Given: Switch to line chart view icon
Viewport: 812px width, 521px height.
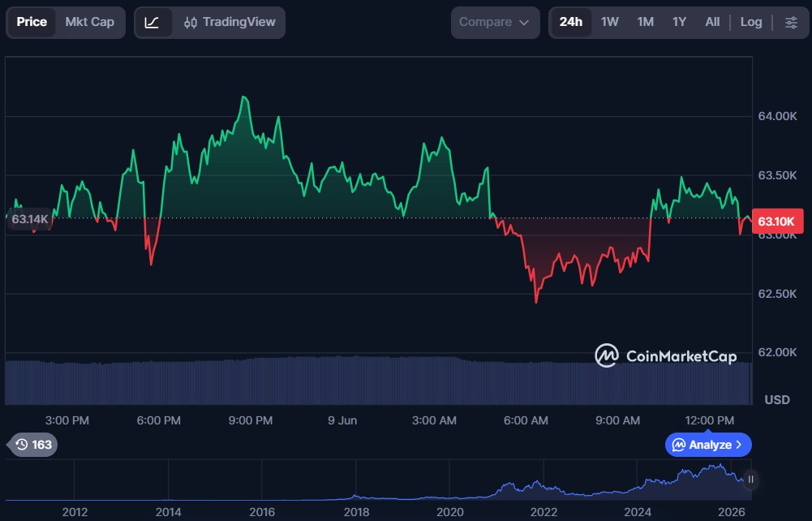Looking at the screenshot, I should tap(152, 22).
